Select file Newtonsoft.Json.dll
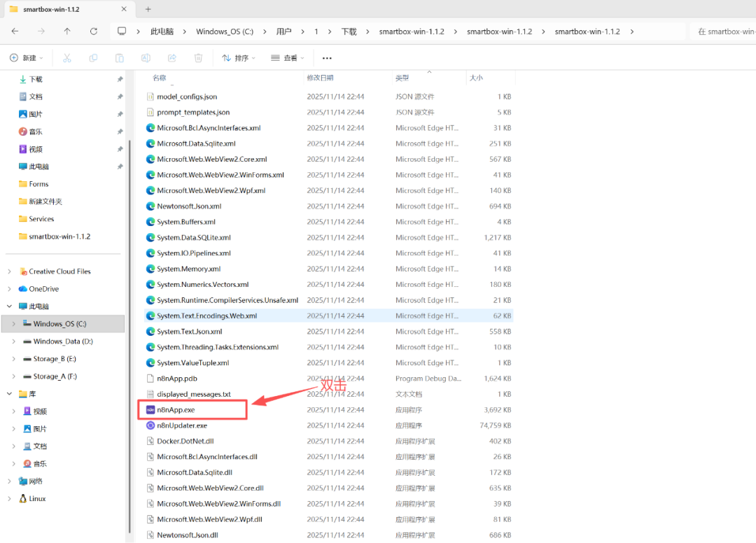 tap(188, 535)
